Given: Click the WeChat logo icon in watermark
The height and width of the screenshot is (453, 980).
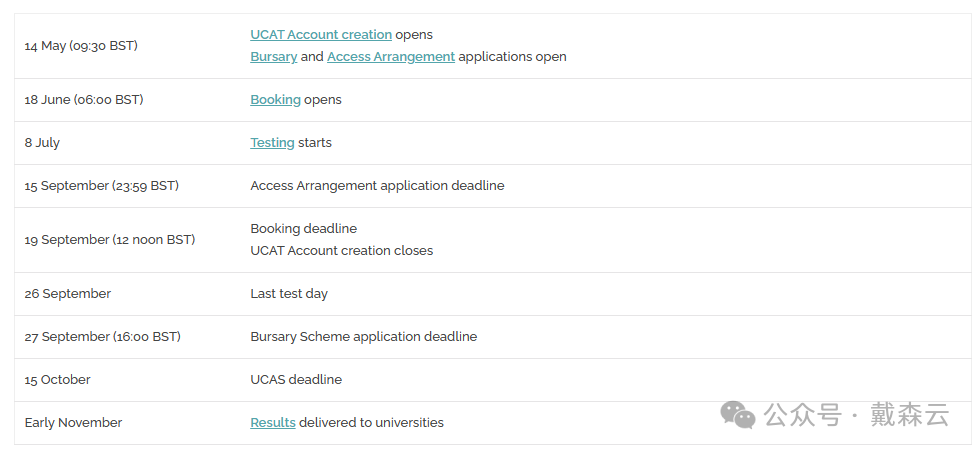Looking at the screenshot, I should 738,416.
